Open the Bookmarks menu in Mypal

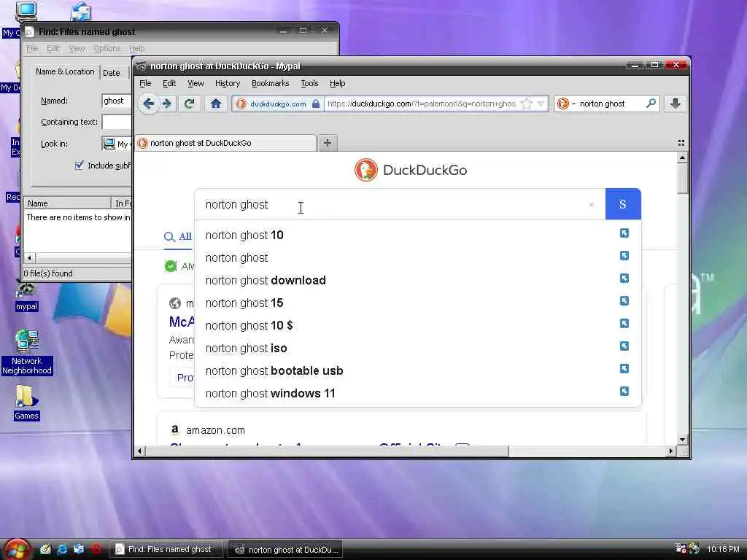pyautogui.click(x=270, y=83)
